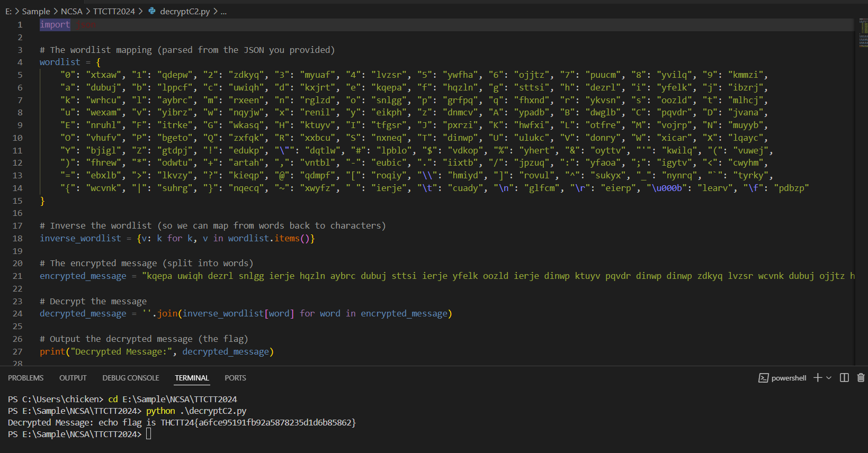Viewport: 868px width, 453px height.
Task: Add a new terminal with plus icon
Action: pos(818,378)
